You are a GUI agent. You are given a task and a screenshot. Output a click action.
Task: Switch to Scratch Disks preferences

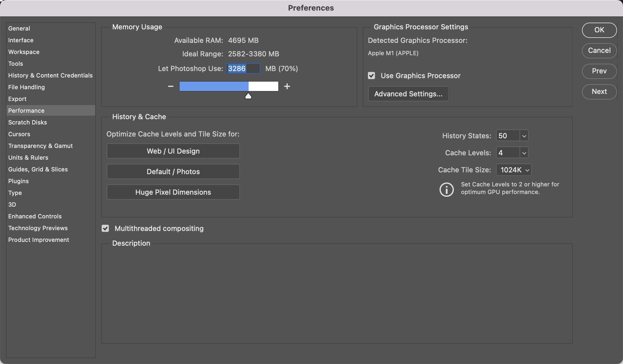click(x=28, y=122)
